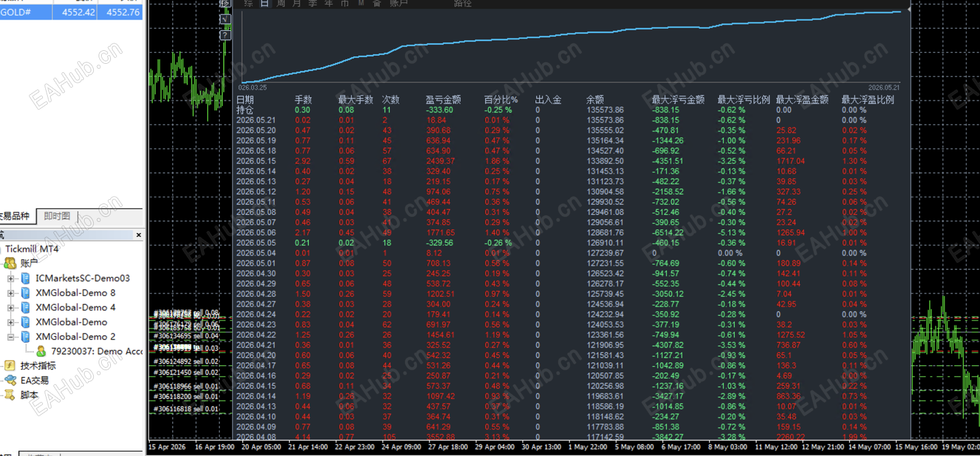Expand the ICMarketsSC-Demo03 tree node
Viewport: 980px width, 456px height.
pos(10,278)
